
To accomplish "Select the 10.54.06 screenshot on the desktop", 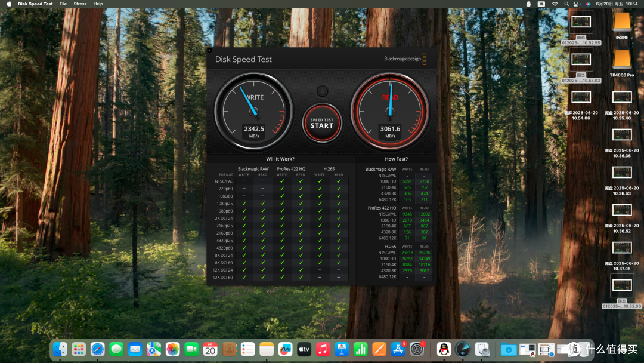I will pyautogui.click(x=581, y=105).
